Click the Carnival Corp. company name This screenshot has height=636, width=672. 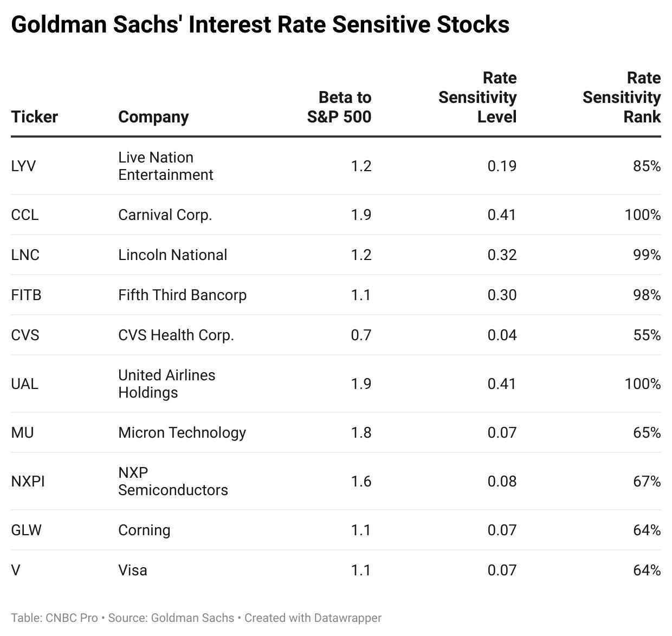(x=165, y=215)
